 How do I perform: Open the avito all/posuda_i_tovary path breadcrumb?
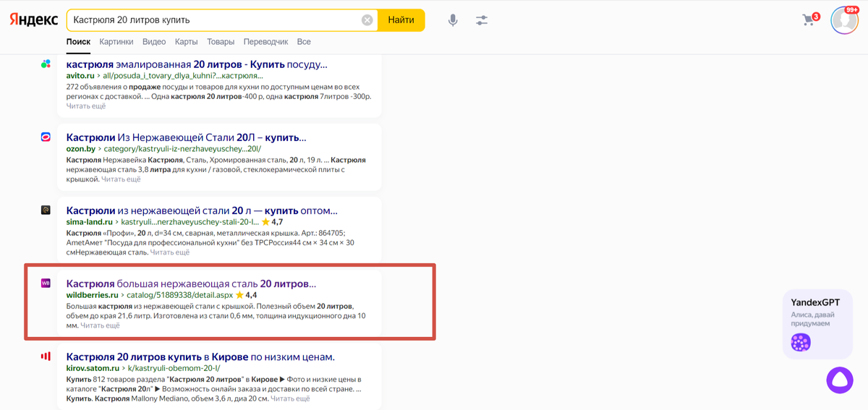click(x=183, y=75)
